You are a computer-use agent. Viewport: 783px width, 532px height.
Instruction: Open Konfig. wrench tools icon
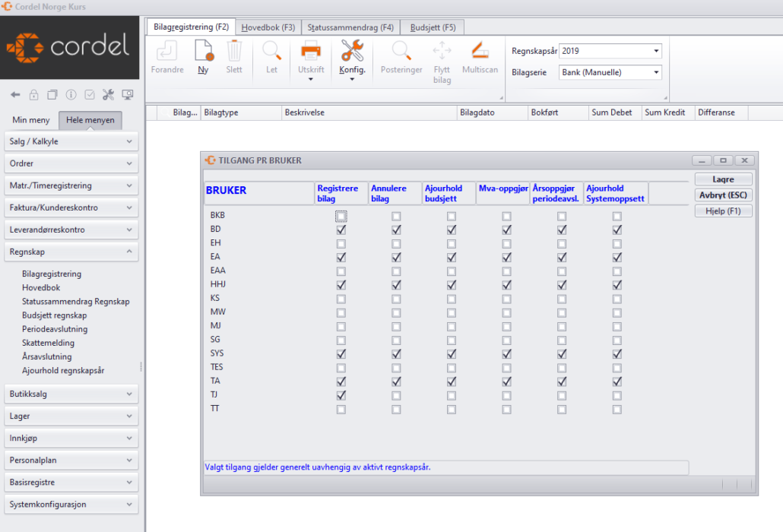coord(352,50)
